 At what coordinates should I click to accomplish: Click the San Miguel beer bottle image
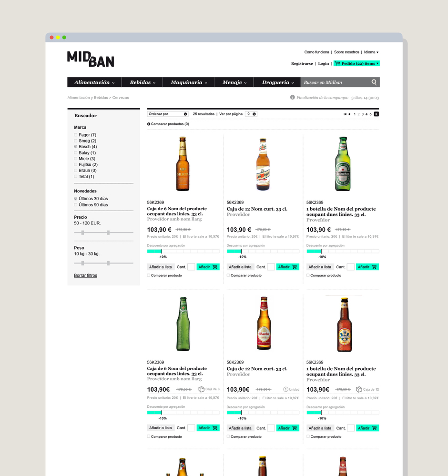pos(263,164)
